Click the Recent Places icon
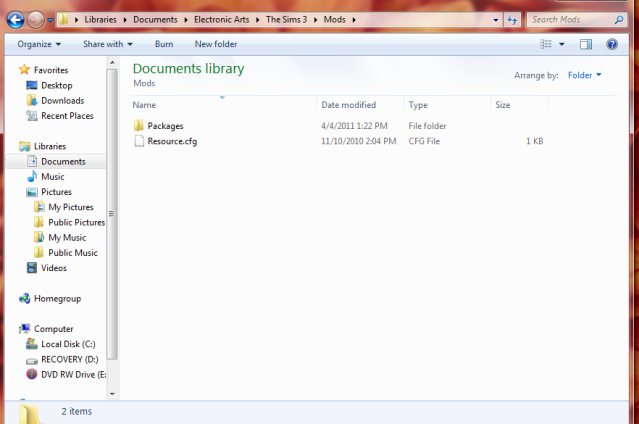This screenshot has width=639, height=424. pos(32,116)
